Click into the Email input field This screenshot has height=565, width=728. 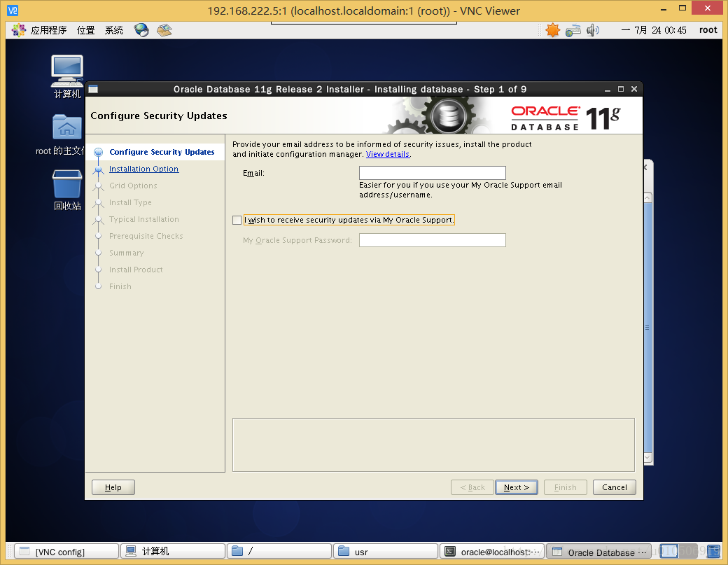pos(433,173)
